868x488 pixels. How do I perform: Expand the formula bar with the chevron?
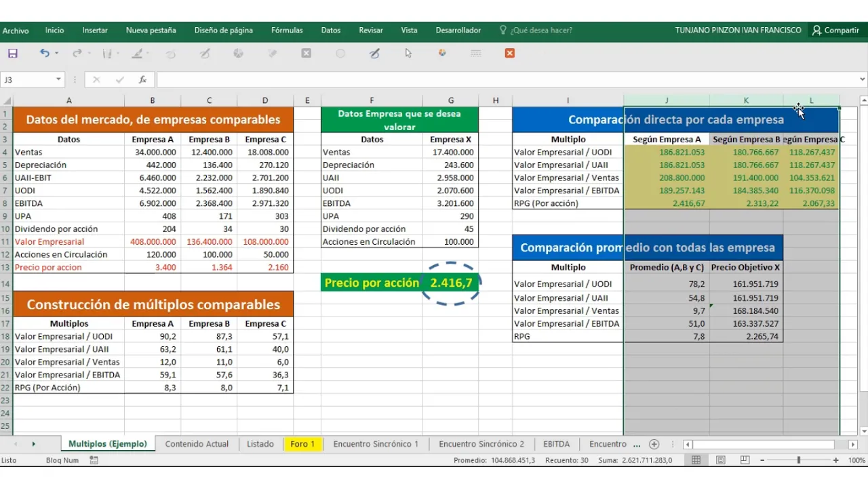click(x=862, y=79)
